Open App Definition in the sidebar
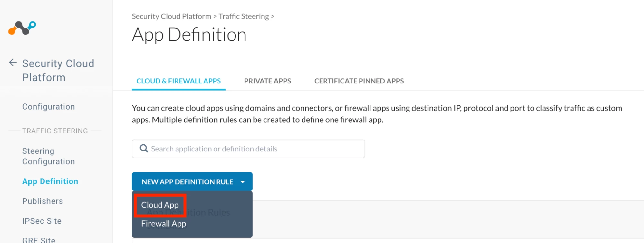 click(50, 181)
